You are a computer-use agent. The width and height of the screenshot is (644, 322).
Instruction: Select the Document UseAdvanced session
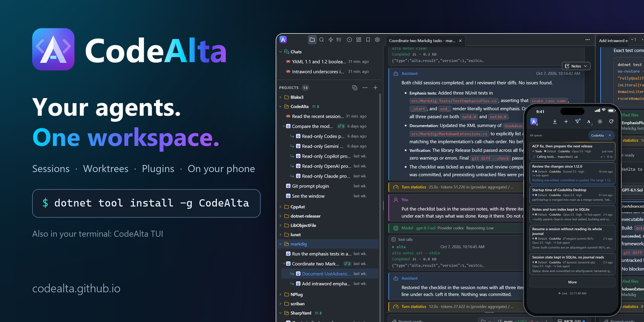(x=330, y=274)
